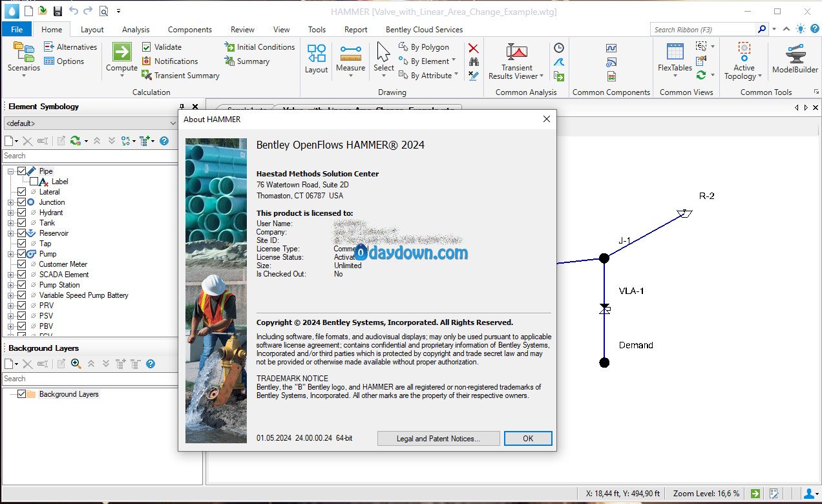This screenshot has width=822, height=504.
Task: Click the Element Symbology search box
Action: click(x=90, y=156)
